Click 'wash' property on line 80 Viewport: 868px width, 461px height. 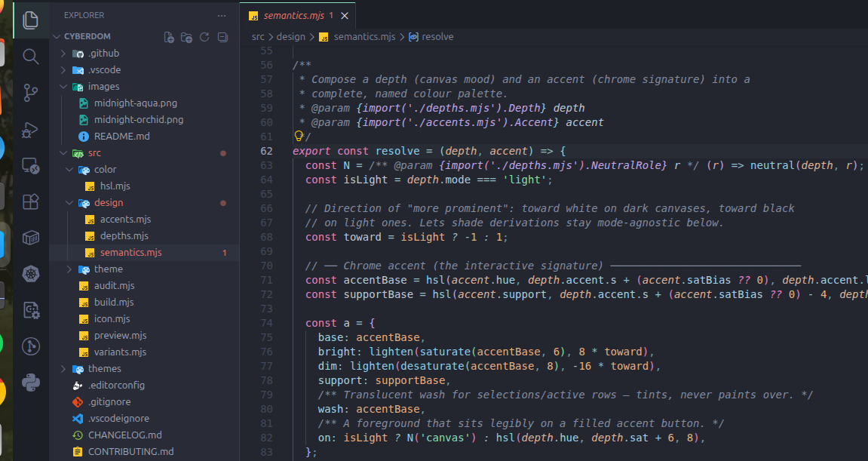(x=330, y=409)
